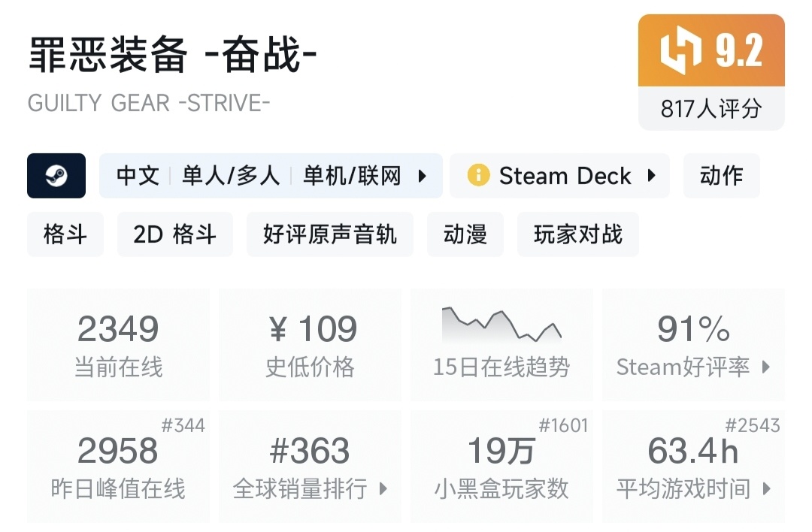Expand the 全球销量排行 arrow
812x532 pixels.
click(383, 489)
